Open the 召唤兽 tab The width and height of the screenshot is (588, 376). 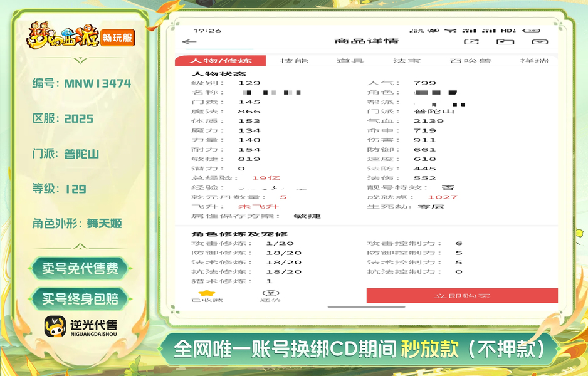point(470,61)
